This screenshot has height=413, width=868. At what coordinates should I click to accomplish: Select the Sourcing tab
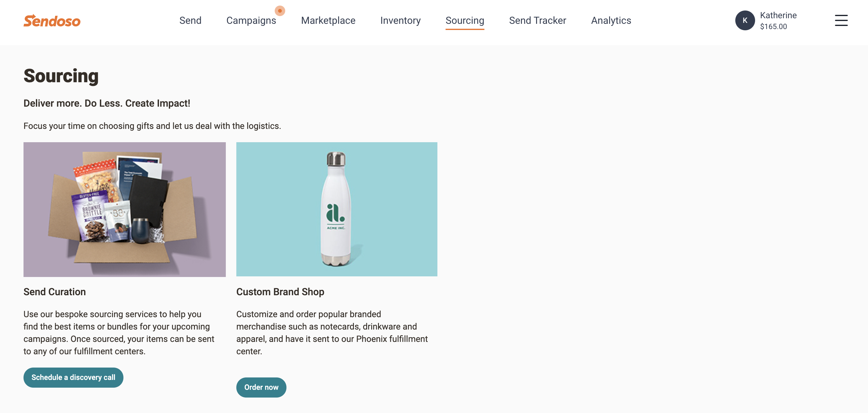pos(465,20)
